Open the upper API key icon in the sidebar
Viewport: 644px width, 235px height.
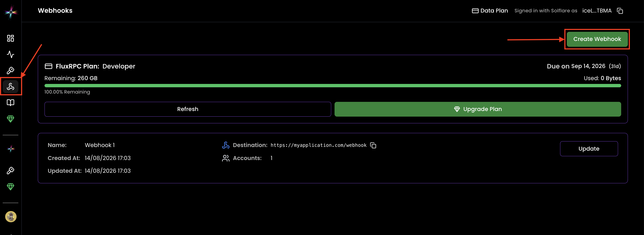(x=11, y=70)
